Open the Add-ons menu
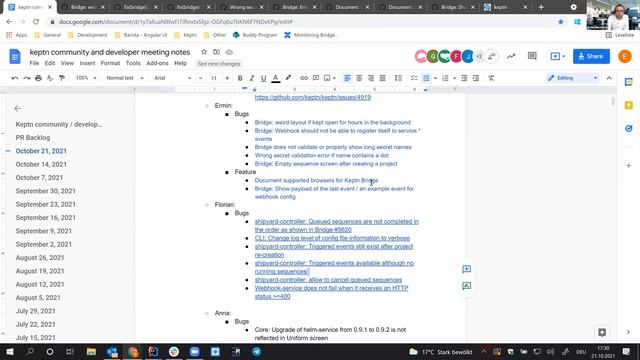 click(157, 63)
